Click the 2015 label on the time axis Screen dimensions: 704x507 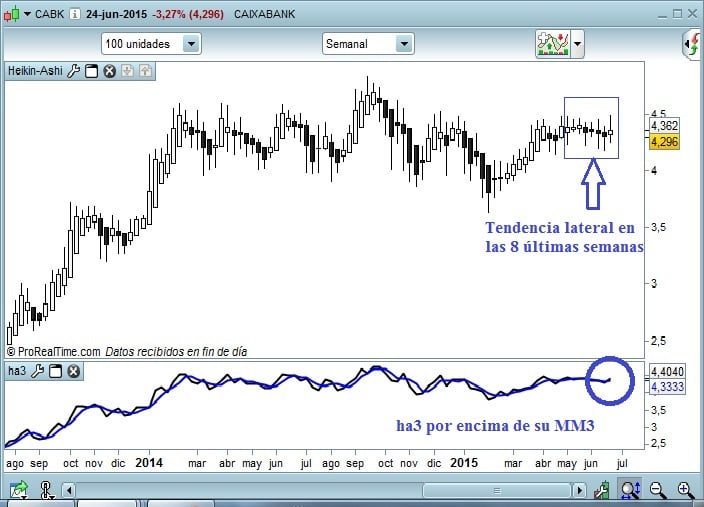(x=464, y=463)
